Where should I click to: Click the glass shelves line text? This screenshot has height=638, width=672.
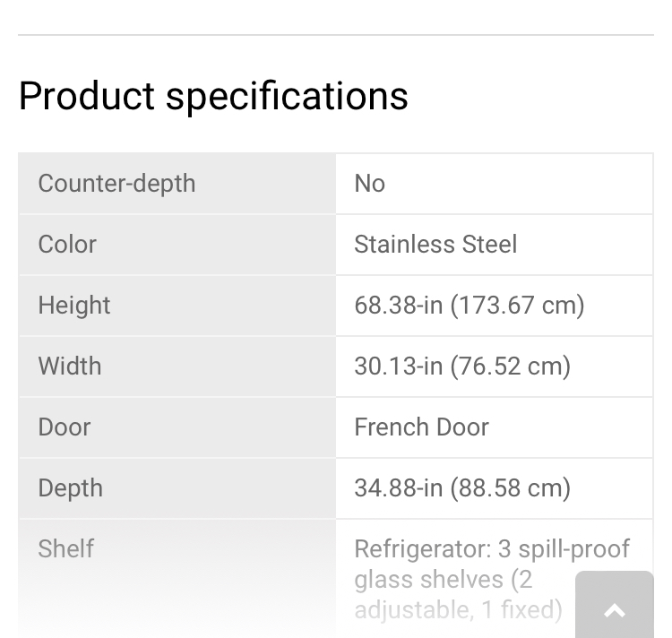click(444, 580)
